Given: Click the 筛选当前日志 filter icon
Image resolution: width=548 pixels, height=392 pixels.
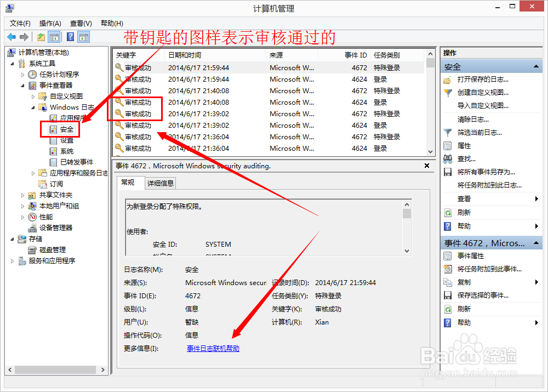Looking at the screenshot, I should (x=448, y=133).
